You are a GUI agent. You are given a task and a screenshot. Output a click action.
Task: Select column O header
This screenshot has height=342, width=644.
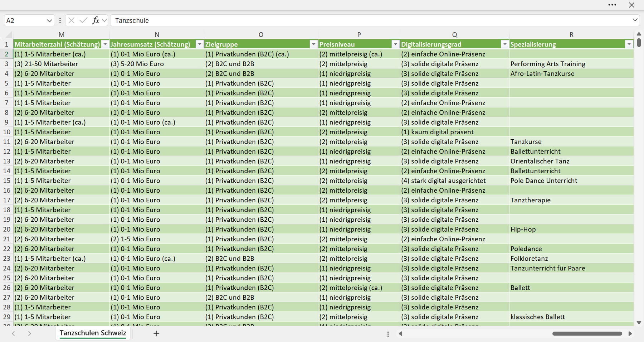(x=261, y=35)
